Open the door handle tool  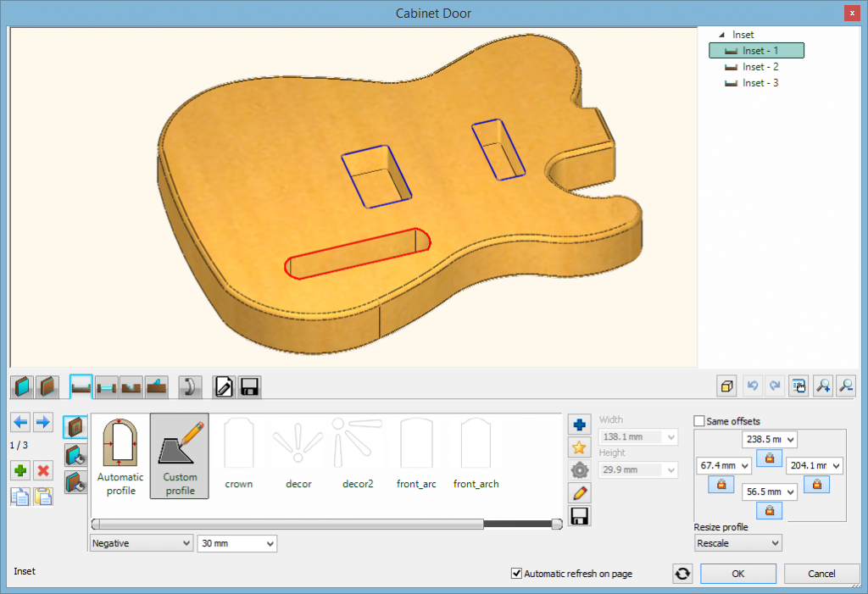tap(190, 386)
